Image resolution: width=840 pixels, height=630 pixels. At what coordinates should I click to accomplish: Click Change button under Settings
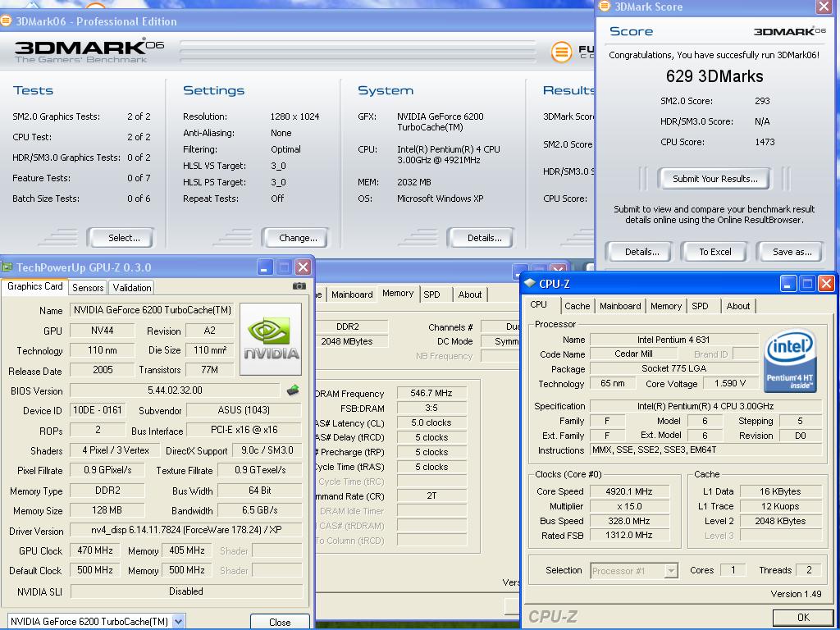tap(295, 238)
